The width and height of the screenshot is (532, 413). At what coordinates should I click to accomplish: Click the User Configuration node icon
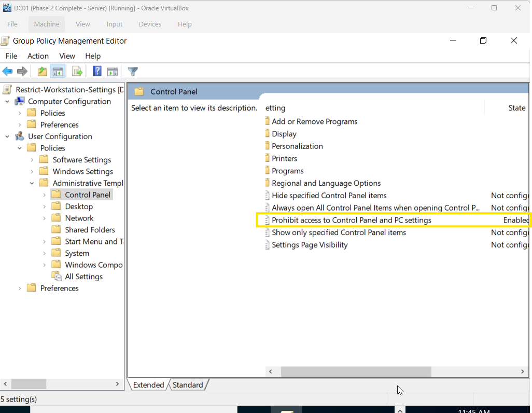(20, 136)
